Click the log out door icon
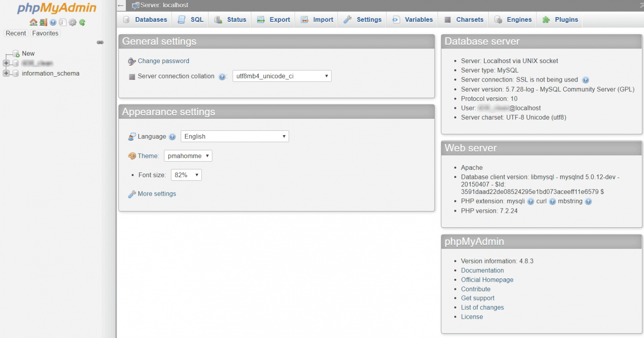Image resolution: width=644 pixels, height=338 pixels. [x=43, y=22]
